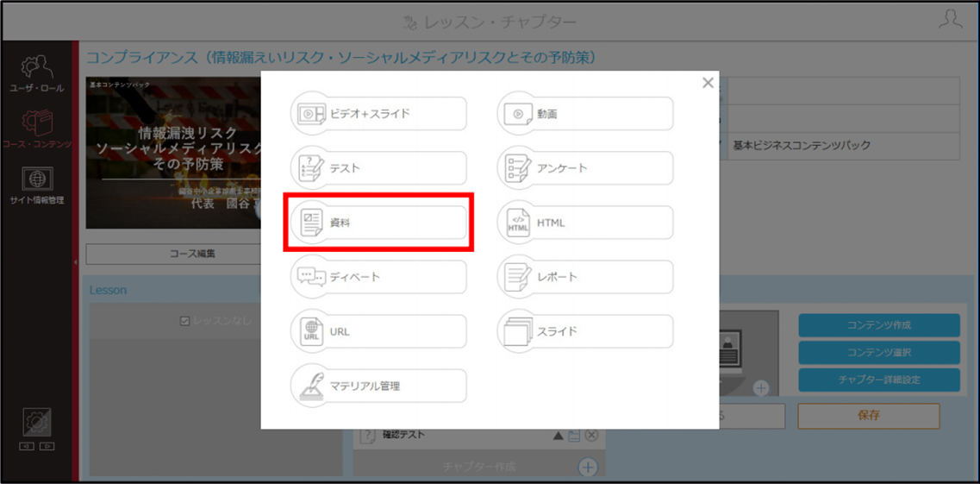Click the 保存 save button
This screenshot has width=980, height=484.
point(869,415)
